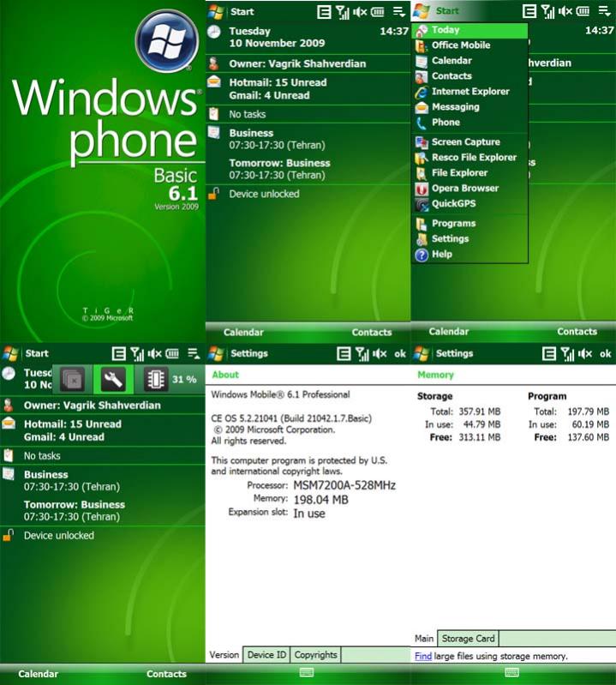Open Tomorrow: Business appointment on top-middle Today screen

coord(308,169)
